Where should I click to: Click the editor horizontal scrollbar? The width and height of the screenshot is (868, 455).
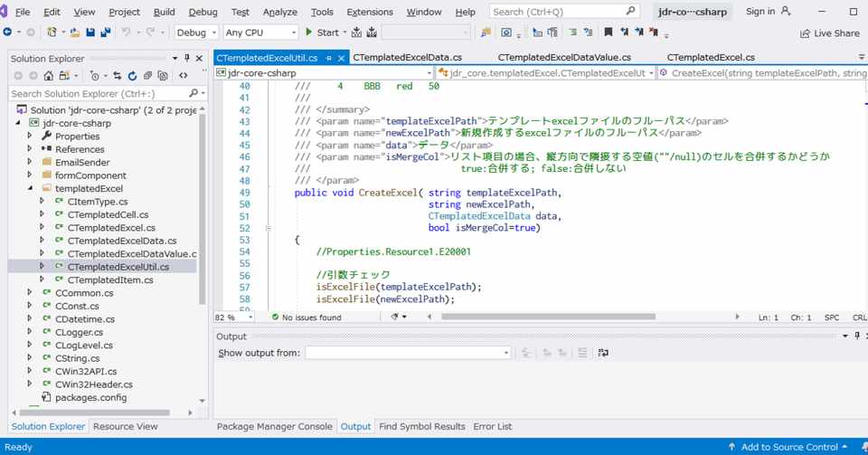pos(548,317)
